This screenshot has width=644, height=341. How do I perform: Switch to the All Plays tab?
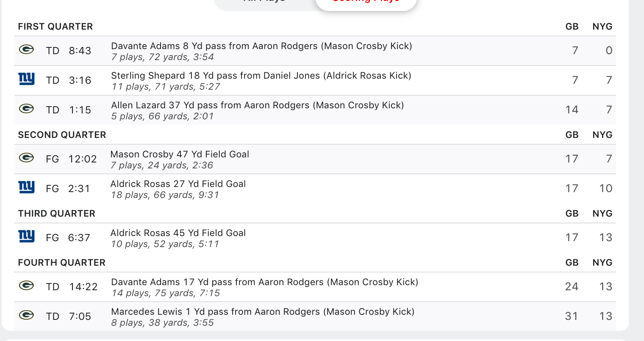coord(264,2)
